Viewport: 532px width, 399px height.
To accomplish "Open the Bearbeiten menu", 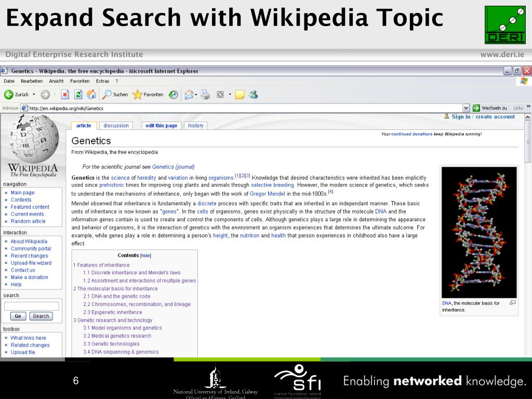I will point(32,81).
